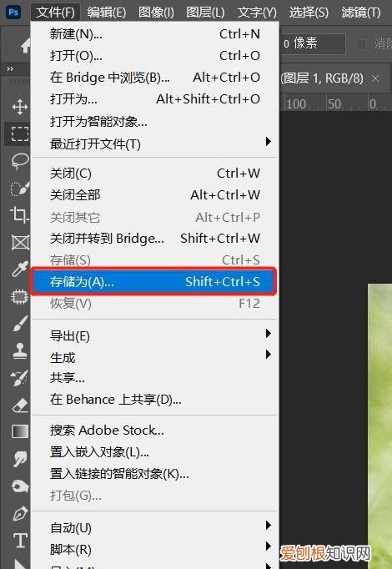Select 置入嵌入对象(L)... entry

click(155, 452)
